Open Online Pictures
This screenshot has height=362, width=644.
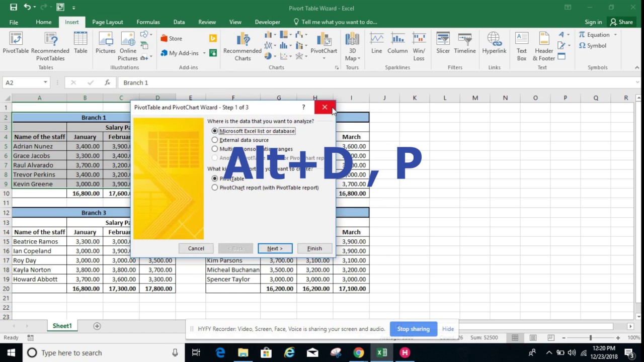pyautogui.click(x=128, y=46)
